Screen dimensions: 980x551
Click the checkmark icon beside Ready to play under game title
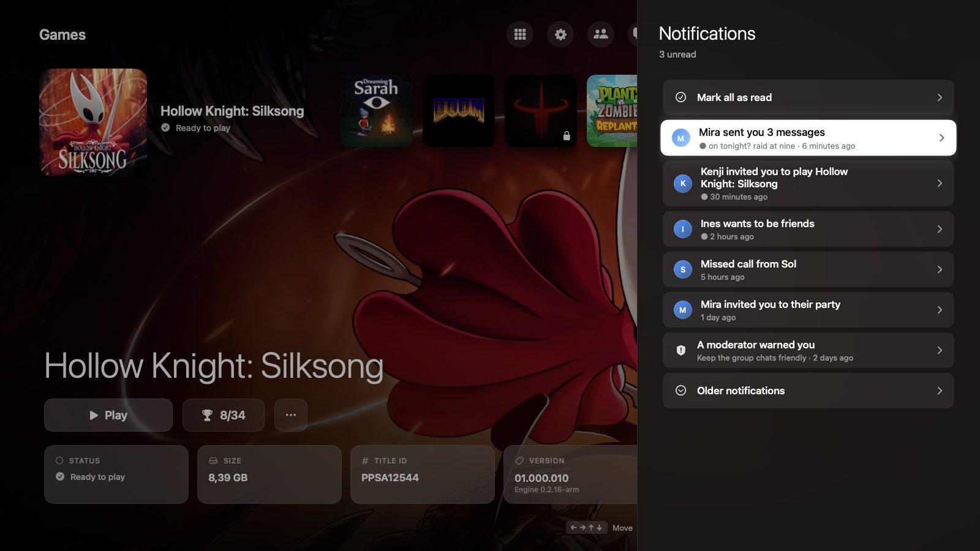point(165,128)
